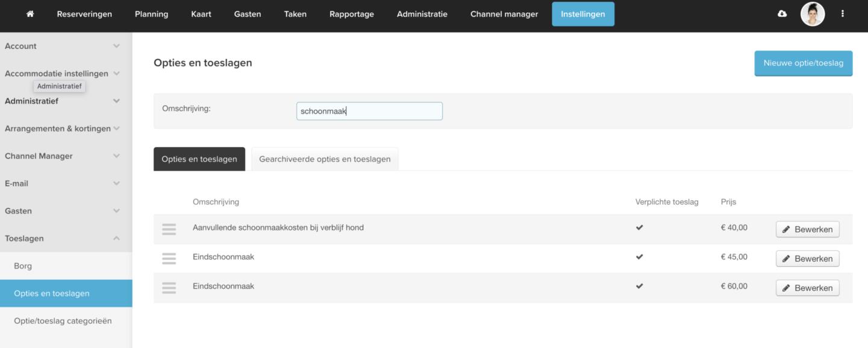Viewport: 868px width, 348px height.
Task: Grab drag handle for the hond schoonmaakkosten row
Action: click(169, 229)
